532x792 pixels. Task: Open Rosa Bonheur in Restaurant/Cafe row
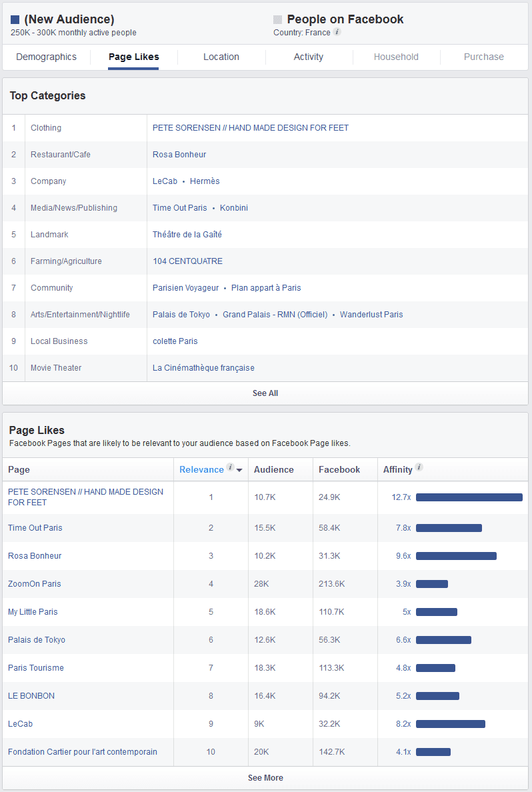pyautogui.click(x=179, y=155)
